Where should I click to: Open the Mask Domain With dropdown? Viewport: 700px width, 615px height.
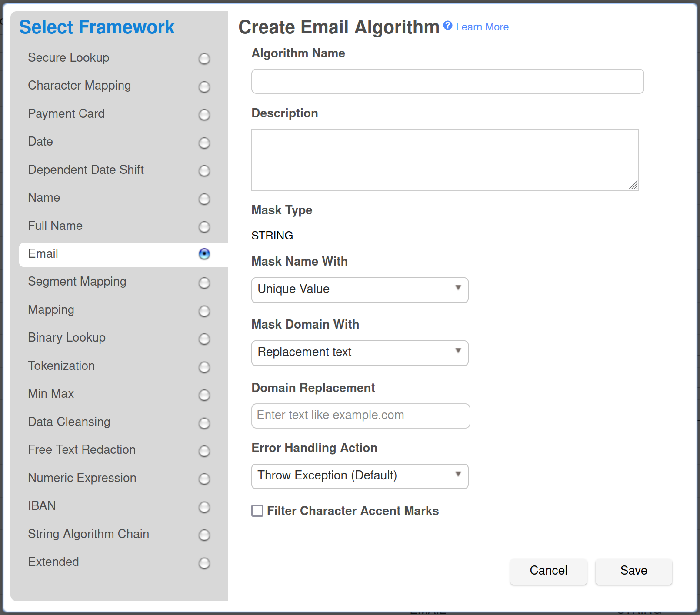360,353
